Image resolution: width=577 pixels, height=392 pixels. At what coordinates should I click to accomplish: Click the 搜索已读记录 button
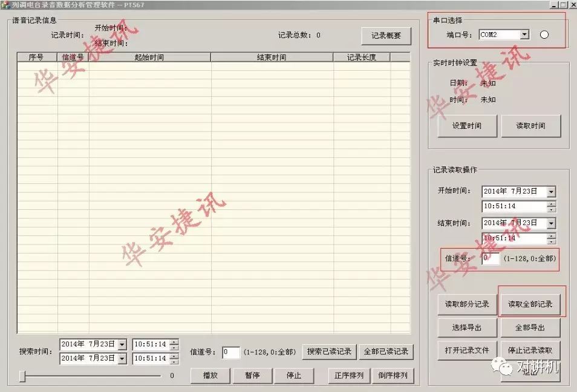point(330,352)
